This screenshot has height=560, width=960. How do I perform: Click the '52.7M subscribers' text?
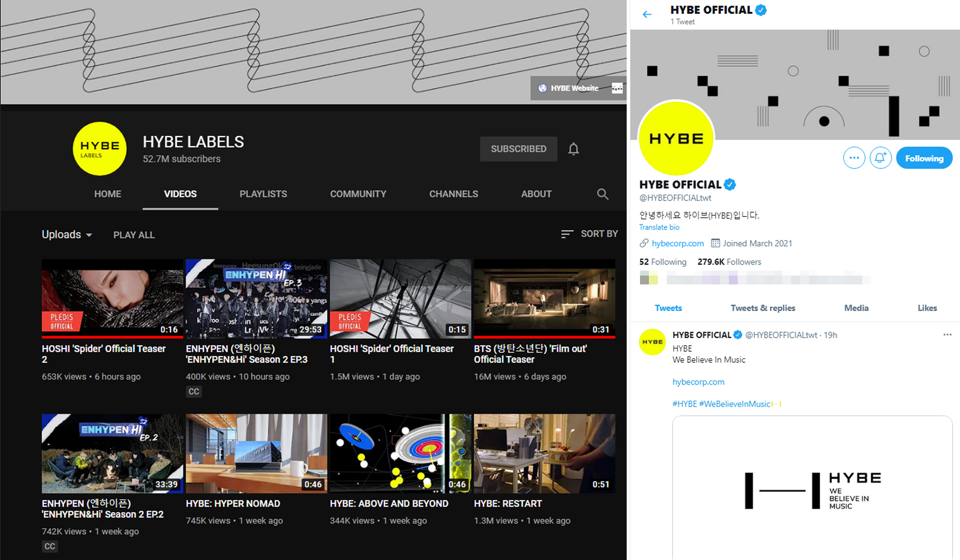coord(182,159)
